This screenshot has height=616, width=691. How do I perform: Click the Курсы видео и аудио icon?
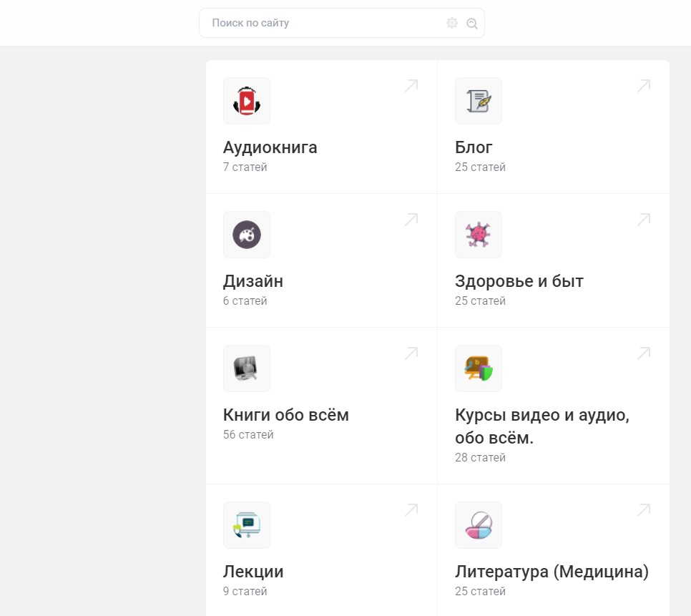[478, 368]
